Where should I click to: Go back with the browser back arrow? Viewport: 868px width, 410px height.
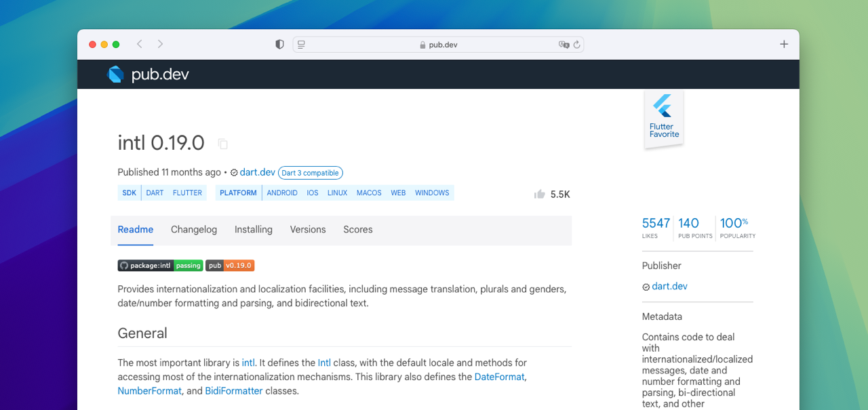tap(140, 44)
